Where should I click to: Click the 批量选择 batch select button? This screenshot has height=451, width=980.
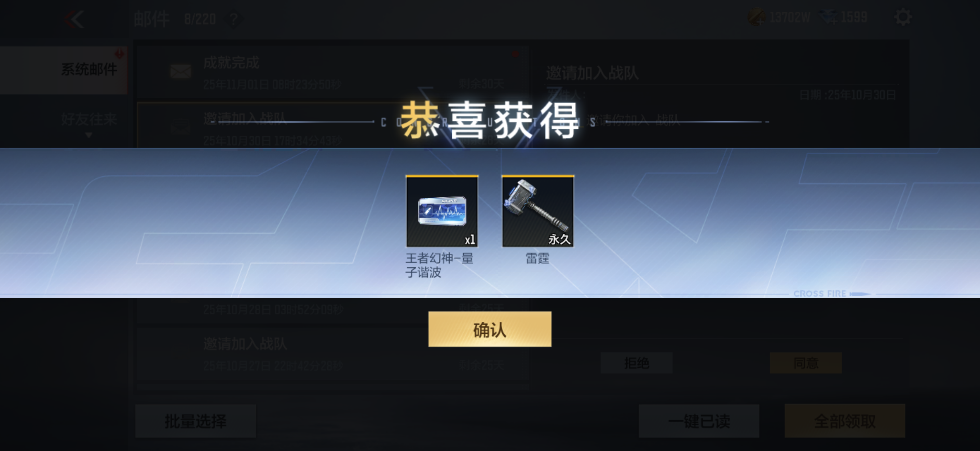[195, 421]
